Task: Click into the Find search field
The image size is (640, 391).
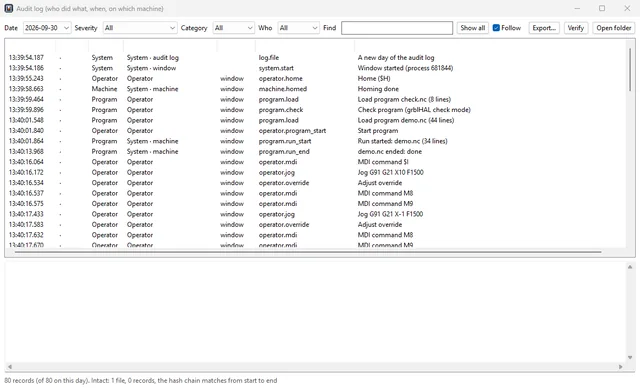Action: (397, 28)
